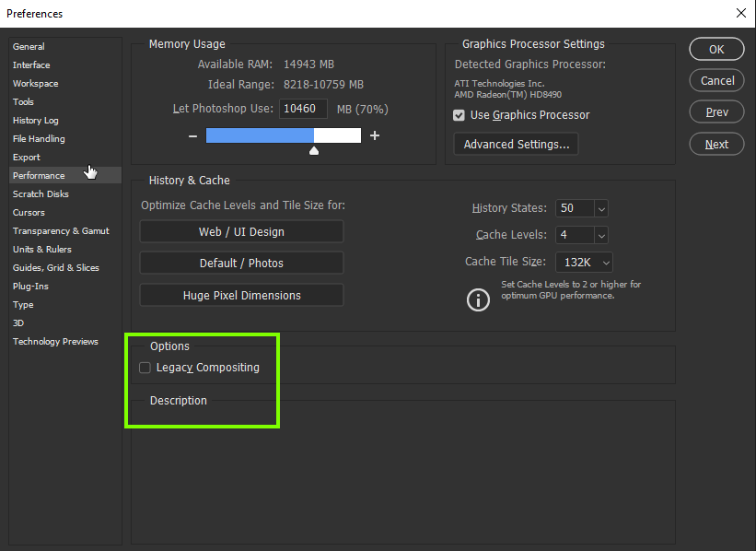Click the Web / UI Design preset
This screenshot has width=756, height=551.
pos(240,231)
